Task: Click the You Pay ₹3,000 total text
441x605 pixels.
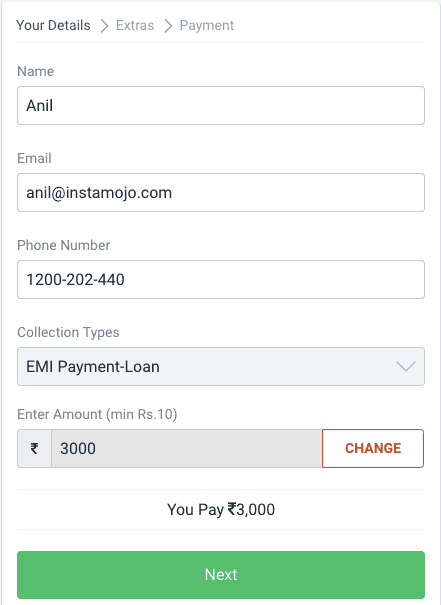Action: coord(221,509)
